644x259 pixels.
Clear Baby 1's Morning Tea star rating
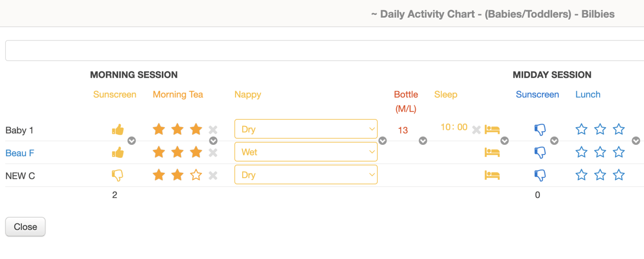(213, 130)
